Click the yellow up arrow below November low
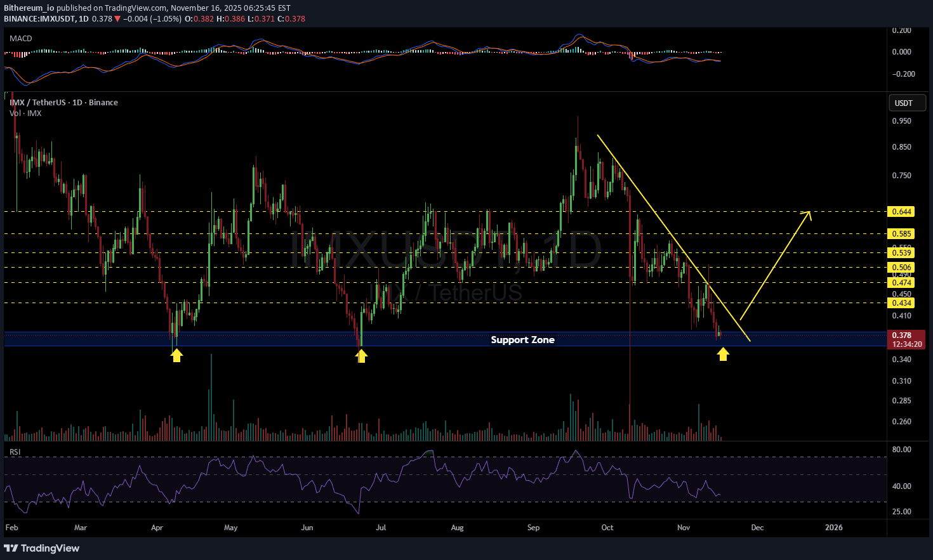The width and height of the screenshot is (933, 560). 723,355
